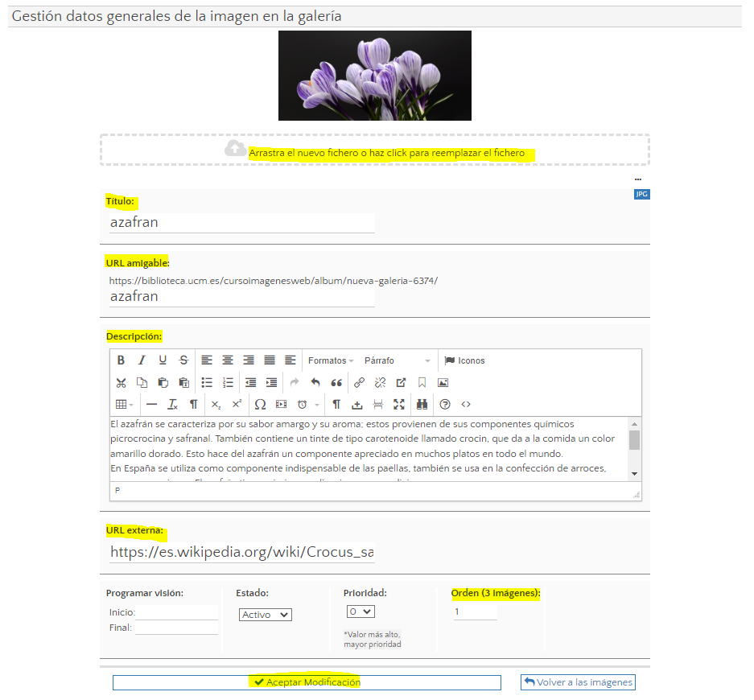Click the pilcrow icon next to clear formatting

click(x=193, y=405)
